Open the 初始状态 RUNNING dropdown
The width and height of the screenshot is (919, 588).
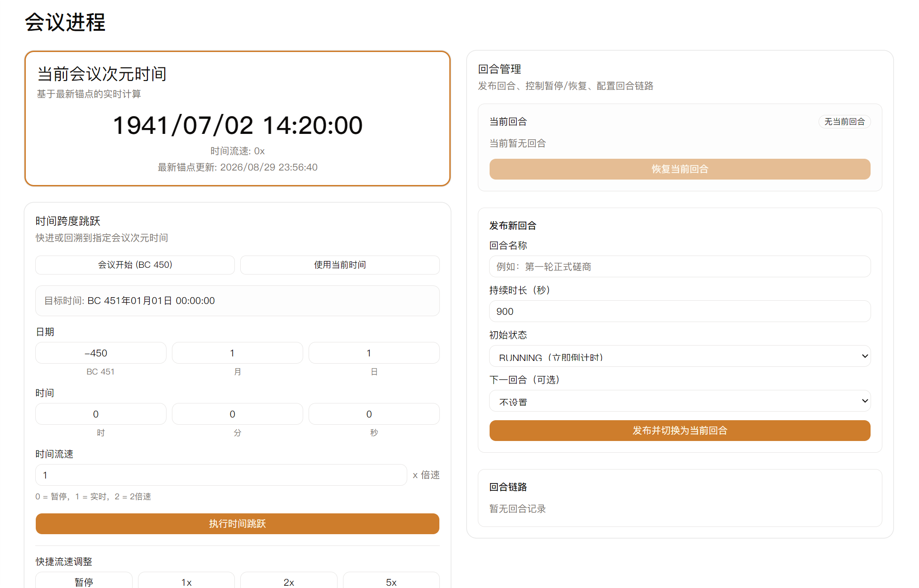(680, 356)
